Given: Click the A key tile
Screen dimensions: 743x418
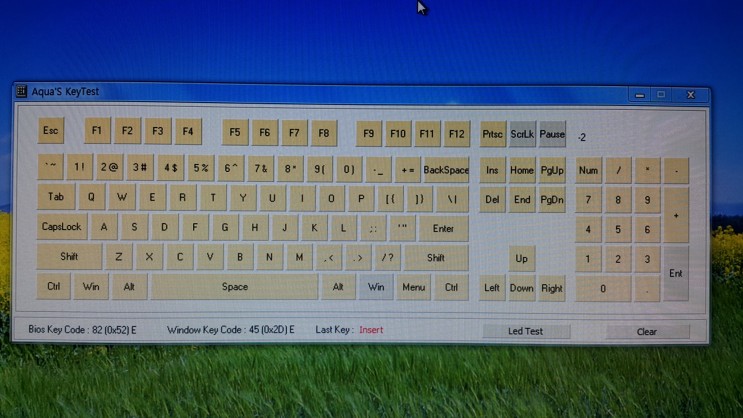Looking at the screenshot, I should 104,227.
